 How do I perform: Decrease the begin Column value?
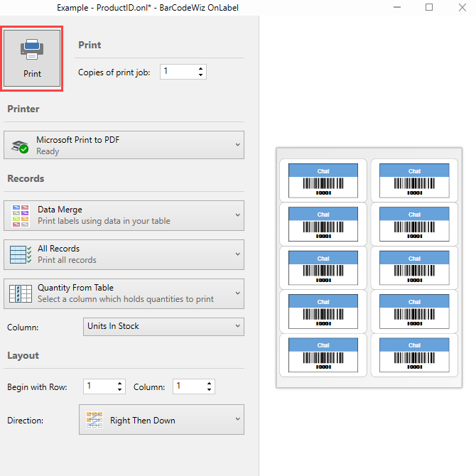click(209, 391)
